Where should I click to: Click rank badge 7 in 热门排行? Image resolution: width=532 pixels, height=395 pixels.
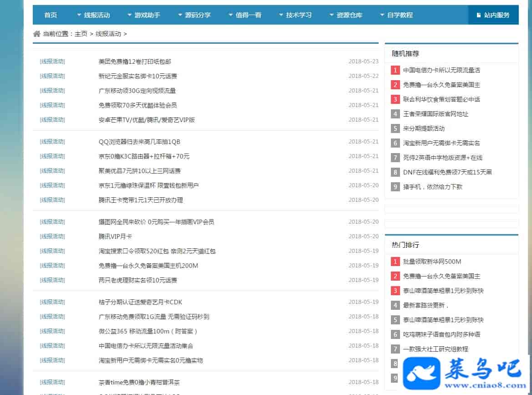pos(395,349)
